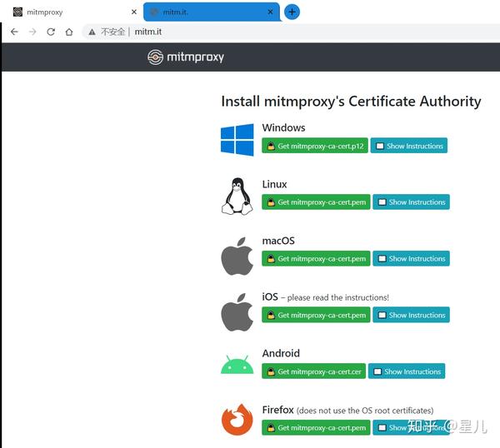Go to browser home page icon

[69, 32]
